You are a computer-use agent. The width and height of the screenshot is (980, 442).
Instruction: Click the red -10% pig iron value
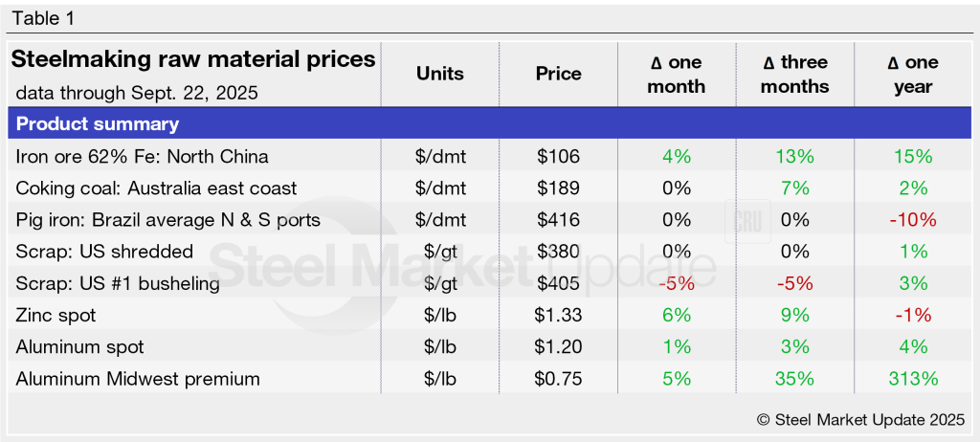coord(913,220)
